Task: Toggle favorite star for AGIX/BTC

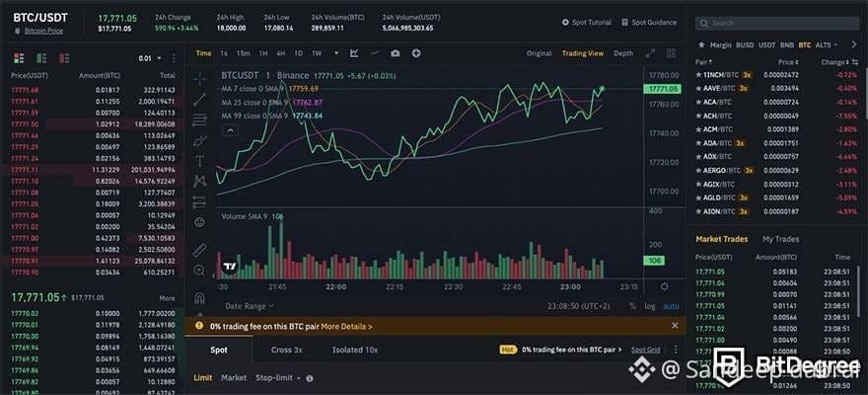Action: [x=699, y=184]
